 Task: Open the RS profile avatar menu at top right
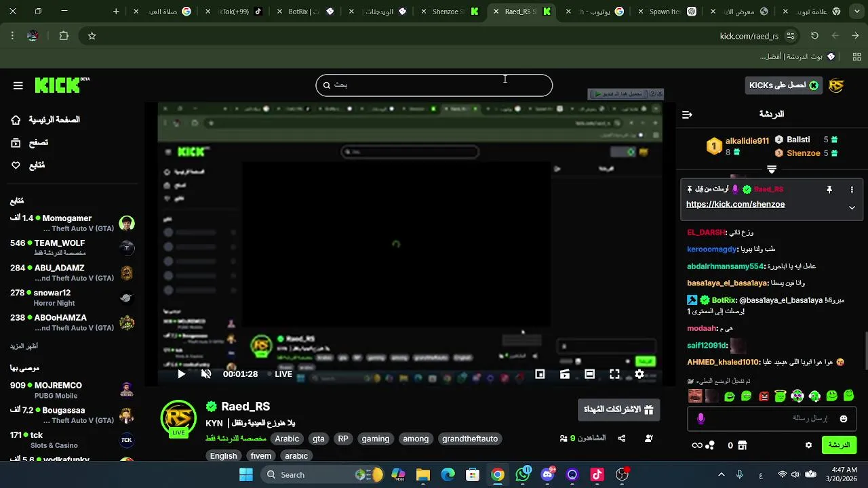coord(836,85)
